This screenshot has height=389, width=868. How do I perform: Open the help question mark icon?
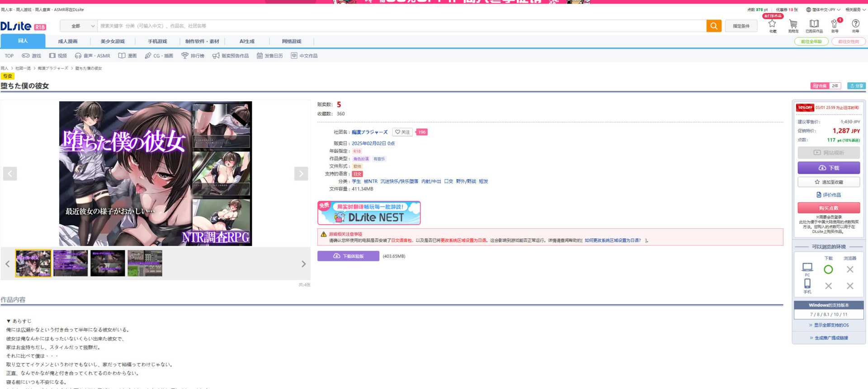tap(855, 25)
